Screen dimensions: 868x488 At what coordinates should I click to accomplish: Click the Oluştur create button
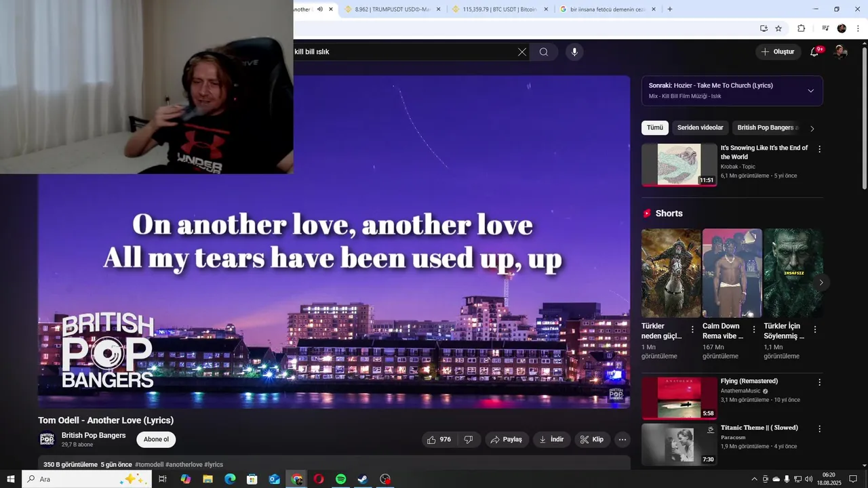tap(777, 52)
